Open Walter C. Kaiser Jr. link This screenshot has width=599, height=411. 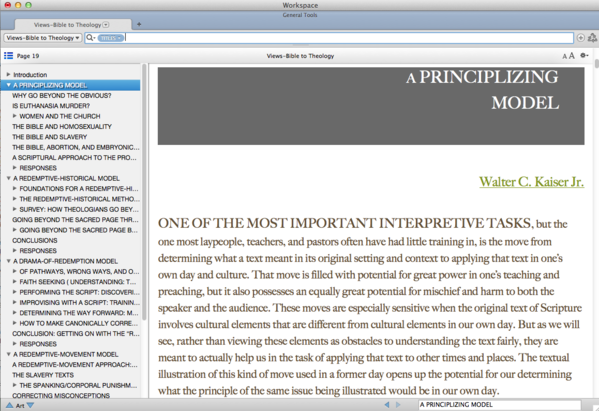coord(531,181)
